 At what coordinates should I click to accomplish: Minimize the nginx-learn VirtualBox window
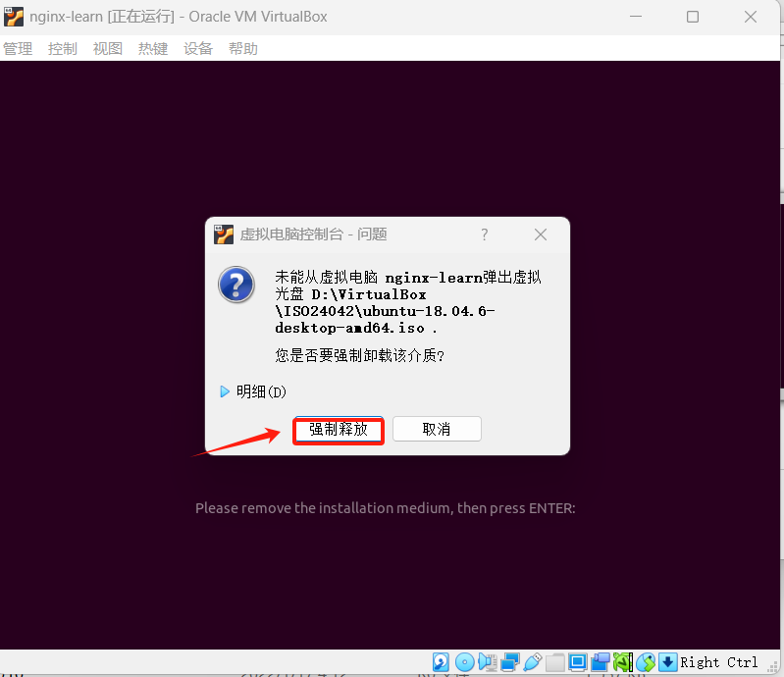pyautogui.click(x=636, y=17)
